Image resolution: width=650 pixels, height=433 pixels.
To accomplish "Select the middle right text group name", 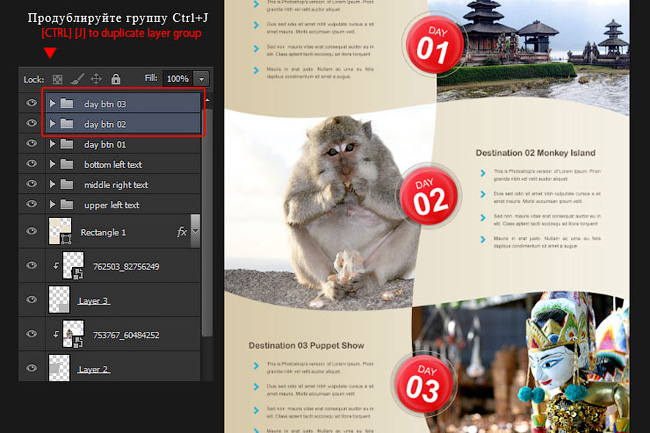I will [116, 185].
